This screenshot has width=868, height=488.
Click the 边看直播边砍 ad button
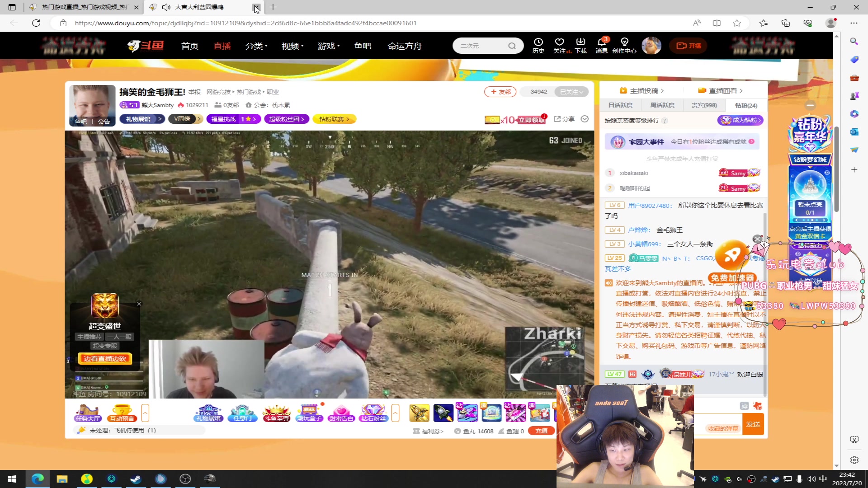coord(105,359)
